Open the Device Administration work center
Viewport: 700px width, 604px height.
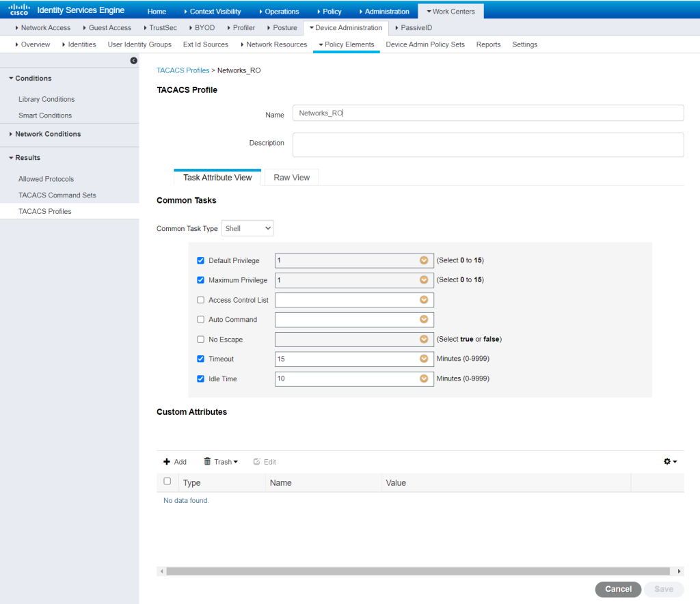click(346, 27)
